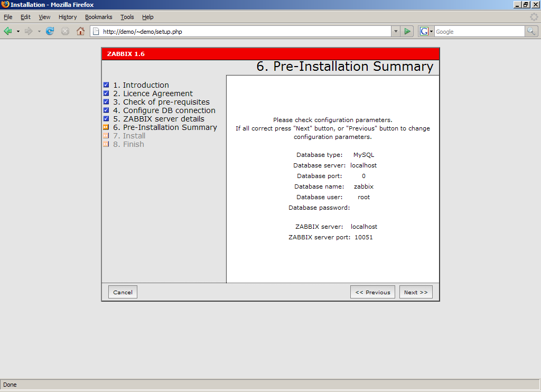Click the '7. Install' step text
541x392 pixels.
point(129,136)
